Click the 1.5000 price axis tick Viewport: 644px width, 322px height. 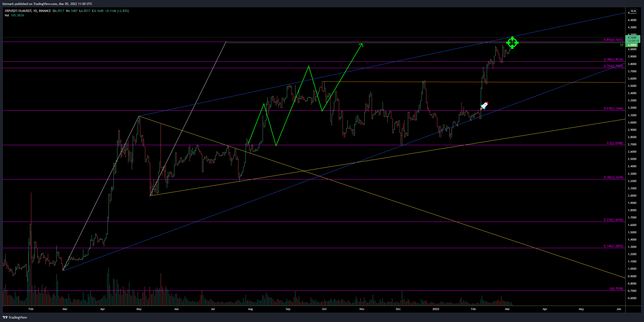[x=632, y=232]
